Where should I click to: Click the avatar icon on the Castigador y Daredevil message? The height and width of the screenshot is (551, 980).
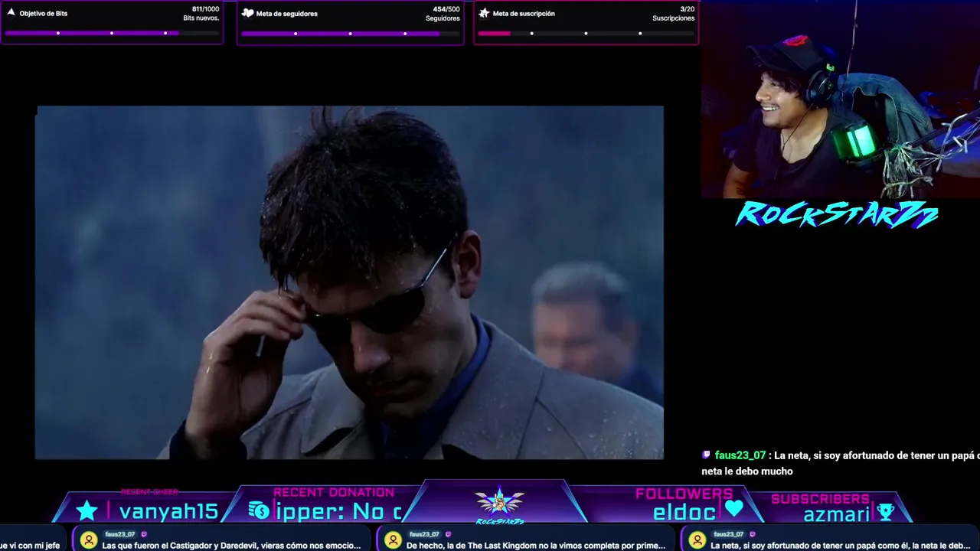click(x=89, y=540)
